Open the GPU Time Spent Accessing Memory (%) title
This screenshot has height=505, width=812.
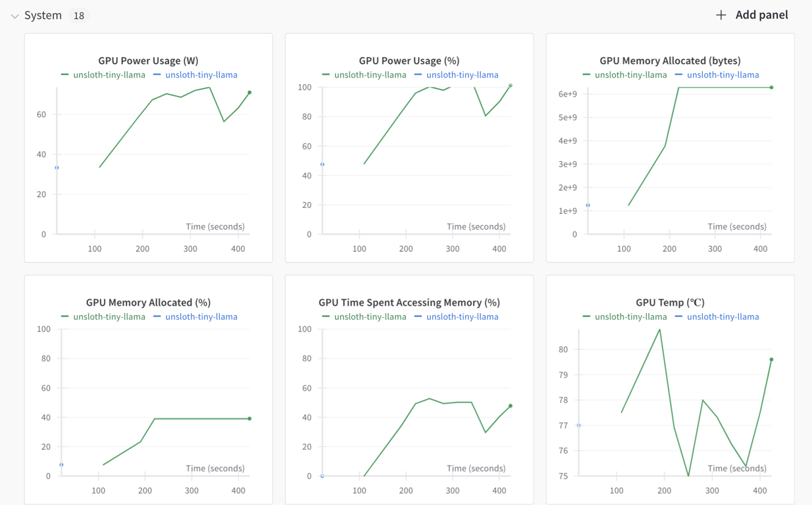pos(409,302)
